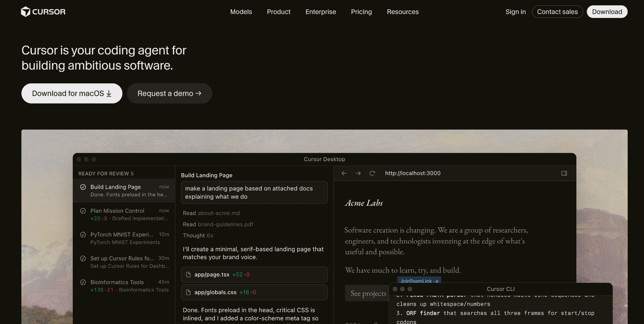Click the Sign in link
The height and width of the screenshot is (324, 644).
516,12
